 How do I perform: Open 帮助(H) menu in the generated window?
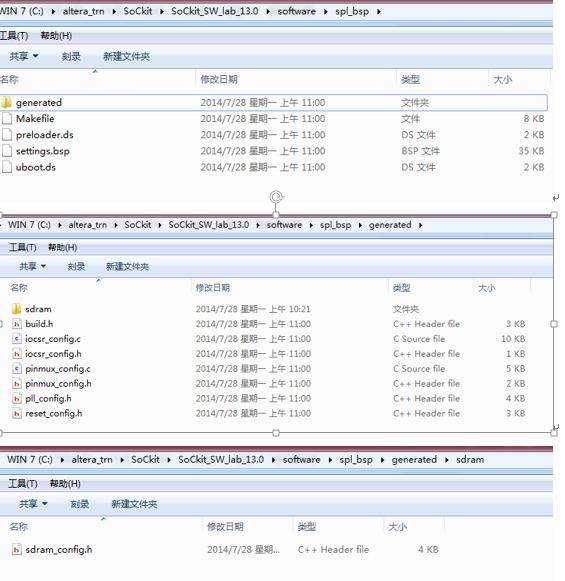pos(62,247)
